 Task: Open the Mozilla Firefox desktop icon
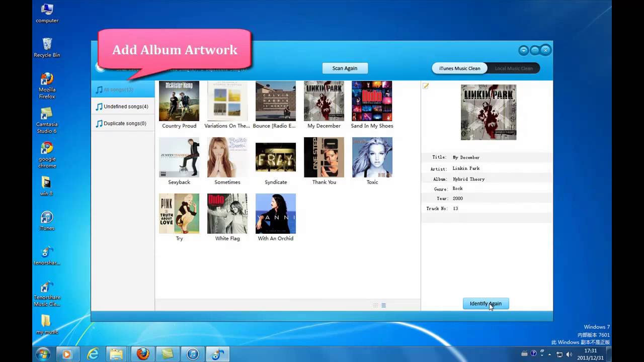[x=47, y=85]
